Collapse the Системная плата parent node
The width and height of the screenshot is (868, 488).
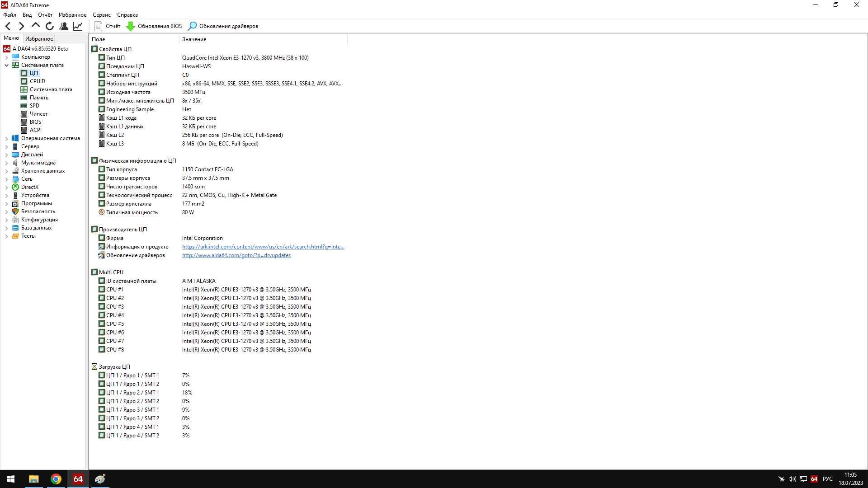pyautogui.click(x=7, y=65)
